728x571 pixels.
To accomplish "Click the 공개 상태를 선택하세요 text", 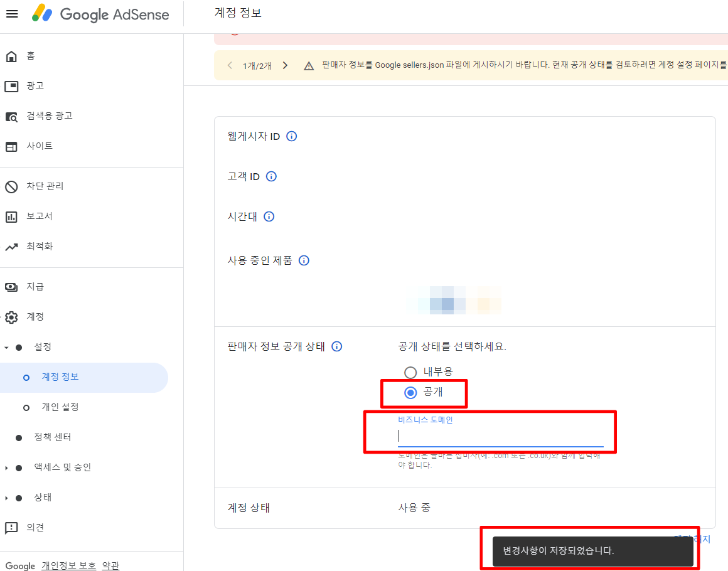I will [452, 347].
